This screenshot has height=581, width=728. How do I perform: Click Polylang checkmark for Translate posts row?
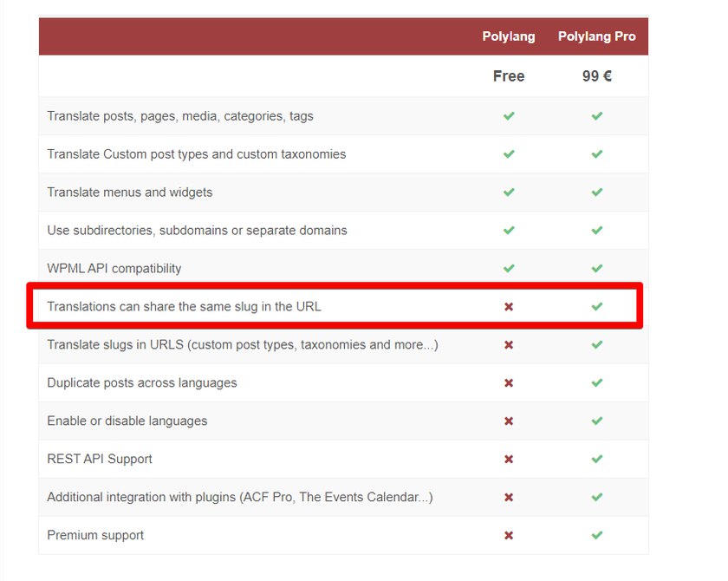509,115
